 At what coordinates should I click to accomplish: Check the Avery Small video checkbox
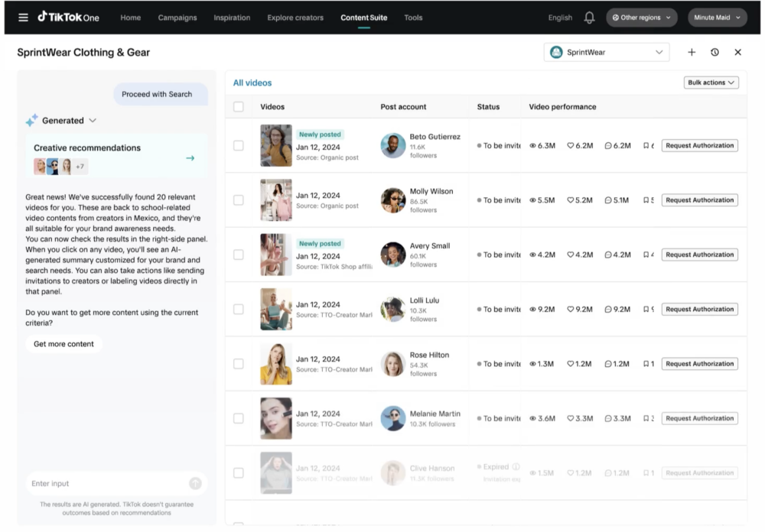[239, 255]
